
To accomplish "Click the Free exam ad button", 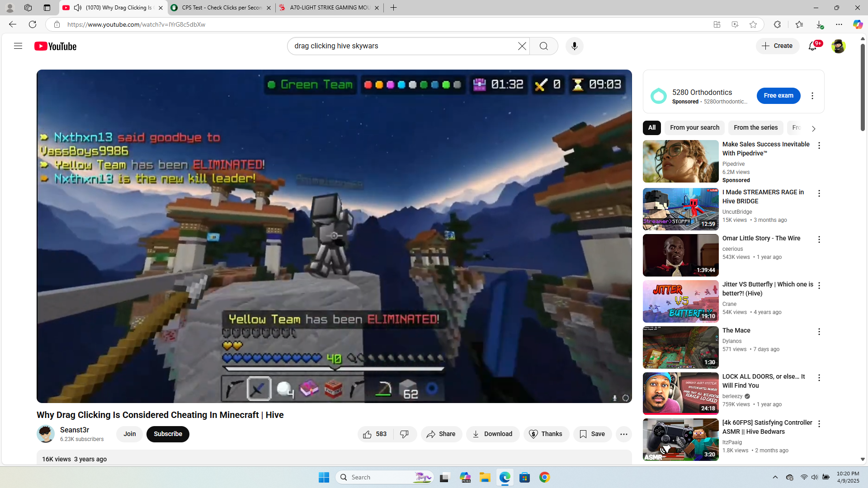I will pyautogui.click(x=778, y=96).
